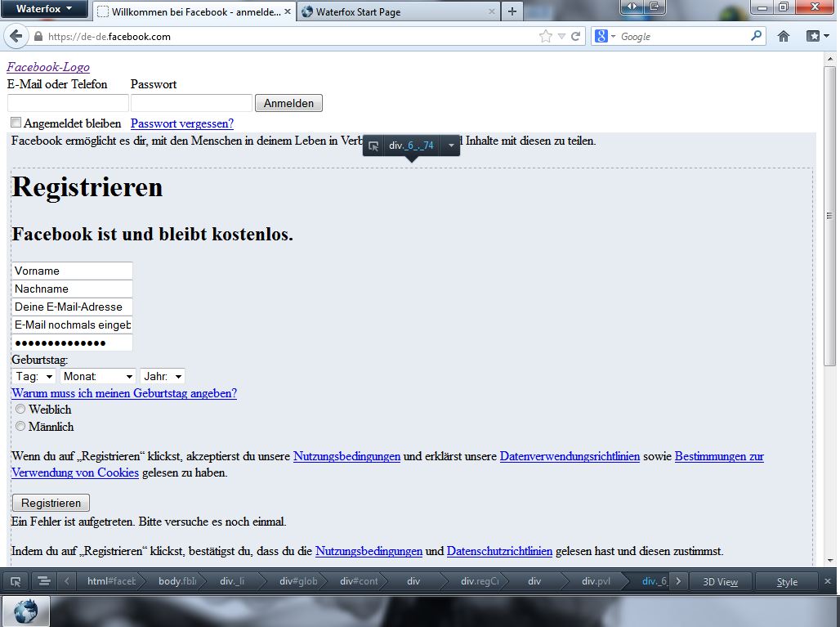This screenshot has height=627, width=840.
Task: Open the Tag birthday dropdown
Action: [x=34, y=376]
